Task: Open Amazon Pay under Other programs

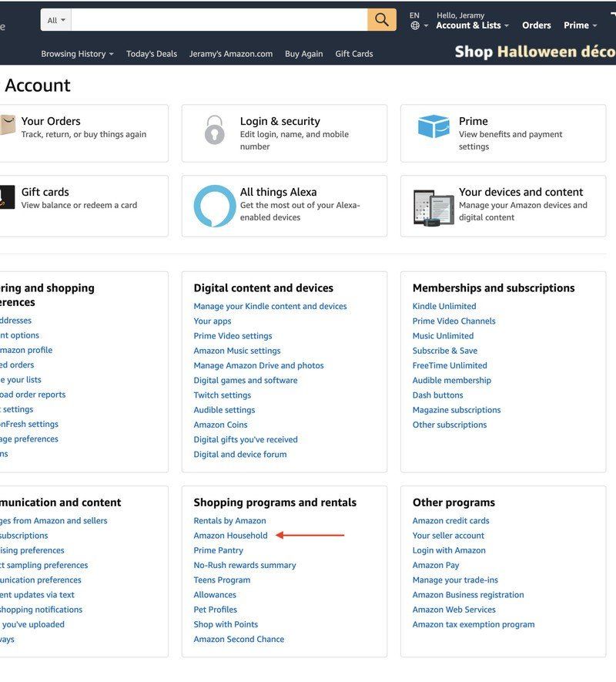Action: (437, 565)
